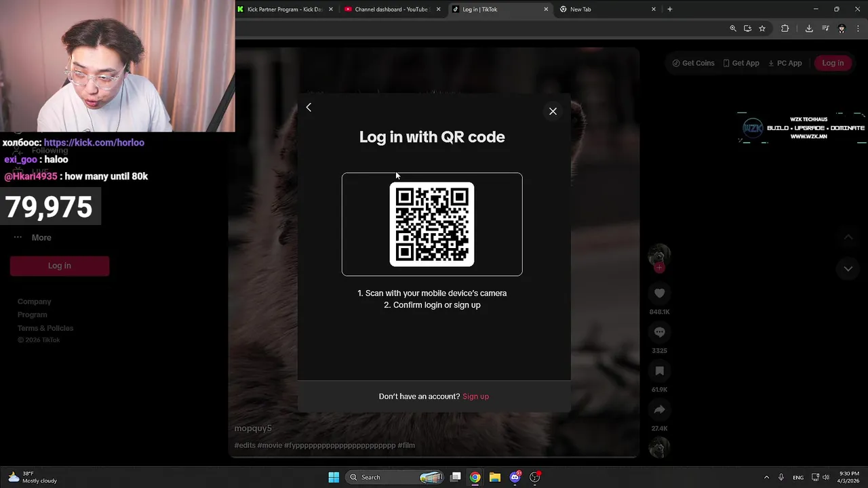
Task: Click PC App in TikTok header
Action: coord(785,63)
